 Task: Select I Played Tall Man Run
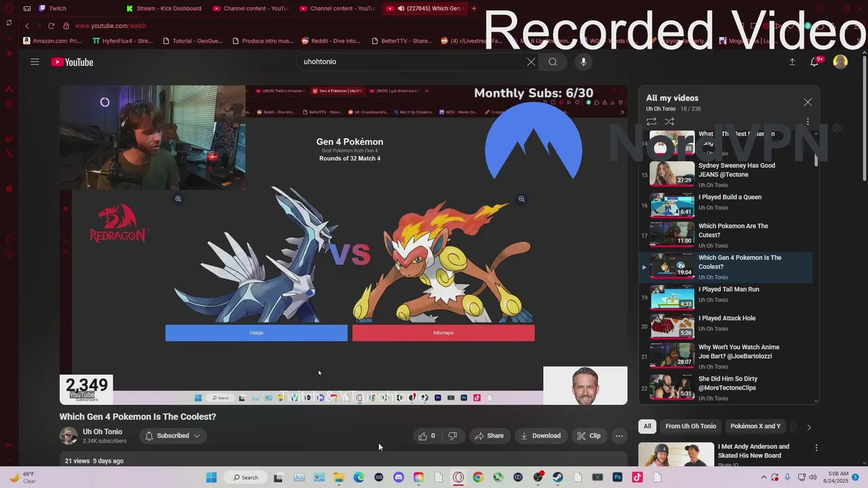pos(726,296)
